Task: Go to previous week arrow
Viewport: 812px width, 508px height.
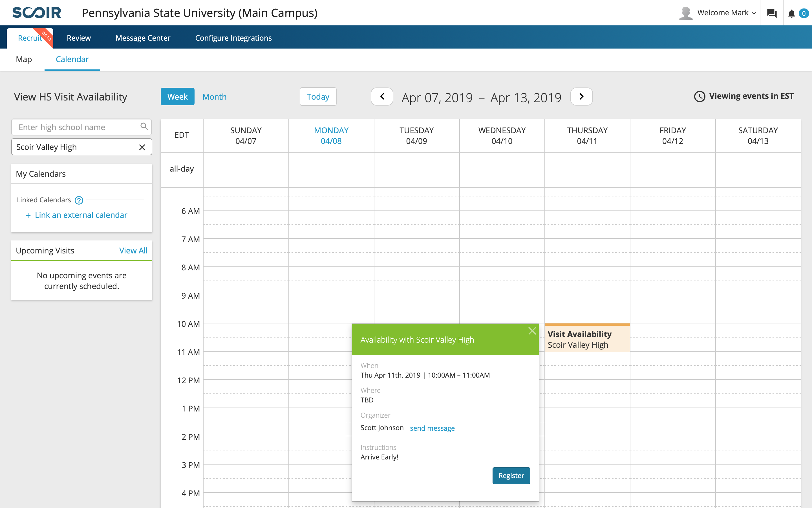Action: tap(382, 97)
